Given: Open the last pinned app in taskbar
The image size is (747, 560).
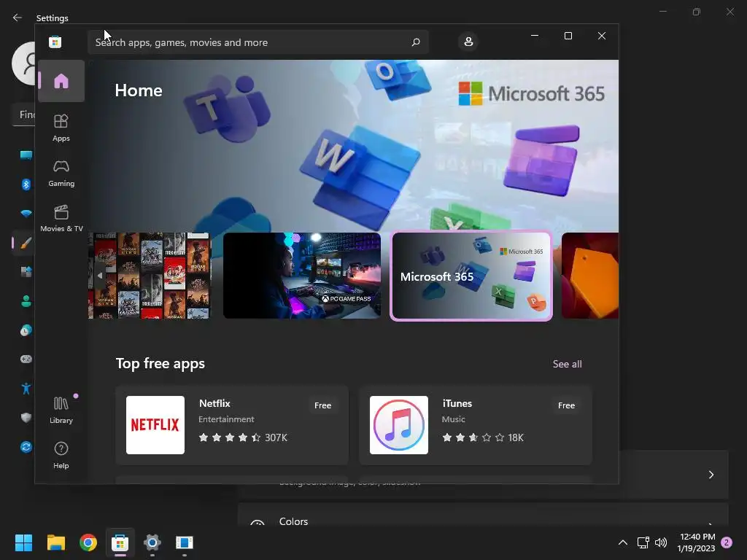Looking at the screenshot, I should coord(185,542).
